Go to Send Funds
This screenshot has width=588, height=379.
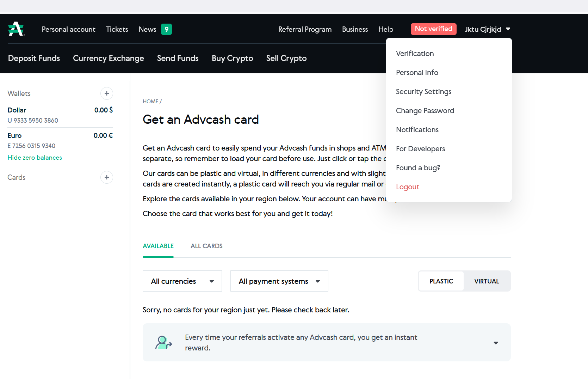178,58
